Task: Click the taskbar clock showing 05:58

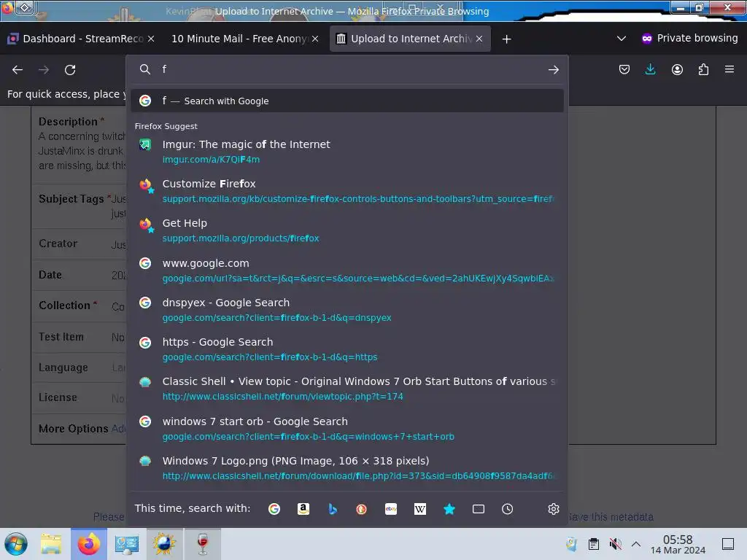Action: tap(678, 544)
